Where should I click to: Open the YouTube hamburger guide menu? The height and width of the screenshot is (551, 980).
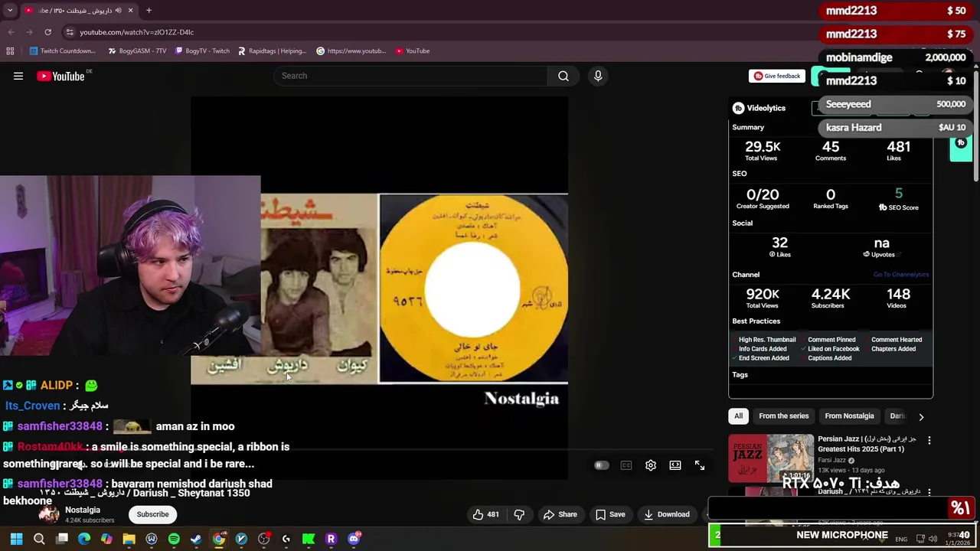tap(18, 76)
